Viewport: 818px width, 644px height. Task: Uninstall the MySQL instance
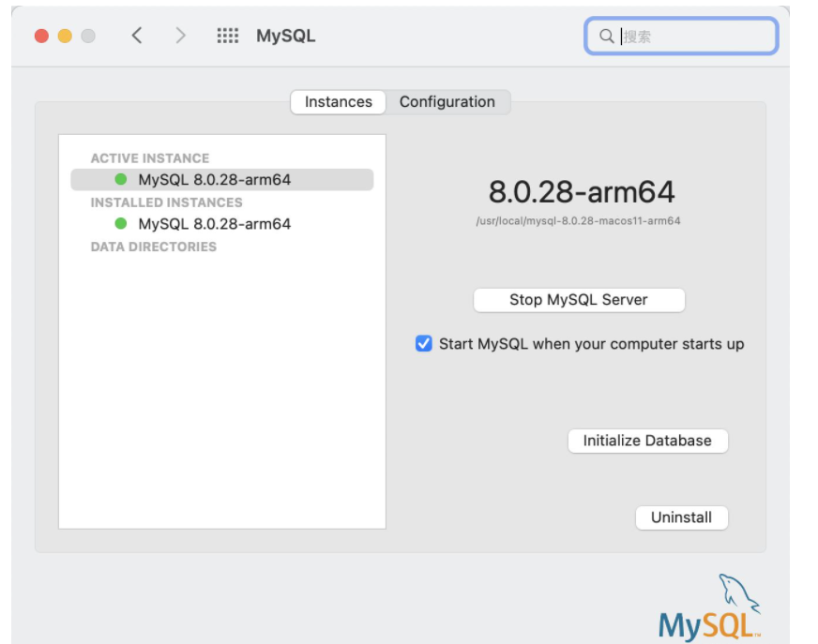click(681, 517)
